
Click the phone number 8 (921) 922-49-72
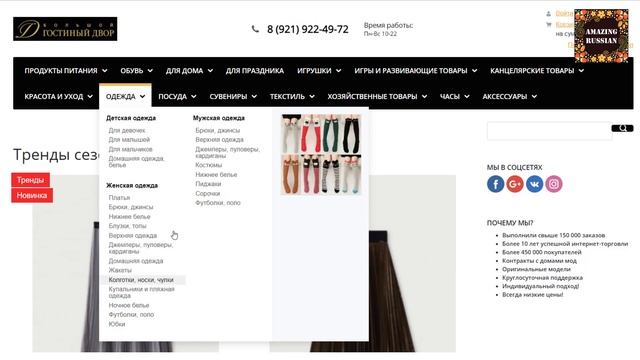click(308, 29)
